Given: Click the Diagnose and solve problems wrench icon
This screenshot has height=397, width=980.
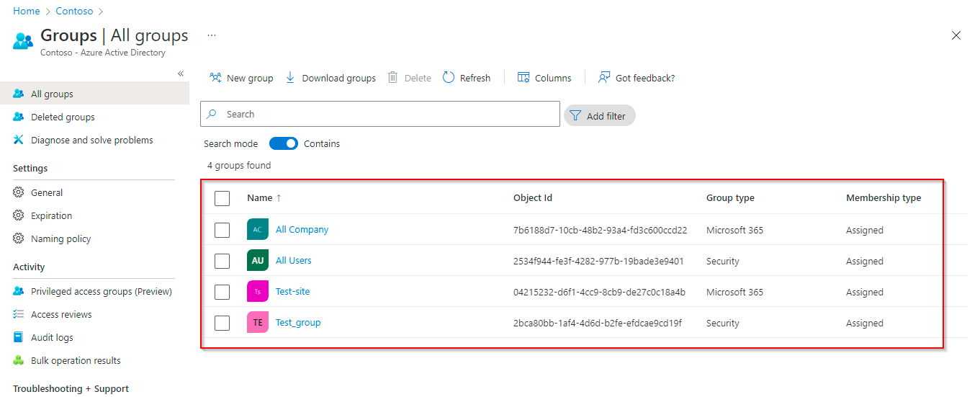Looking at the screenshot, I should click(x=19, y=140).
